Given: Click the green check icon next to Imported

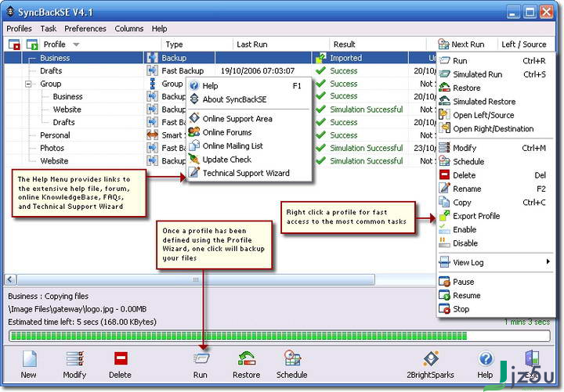Looking at the screenshot, I should [320, 57].
